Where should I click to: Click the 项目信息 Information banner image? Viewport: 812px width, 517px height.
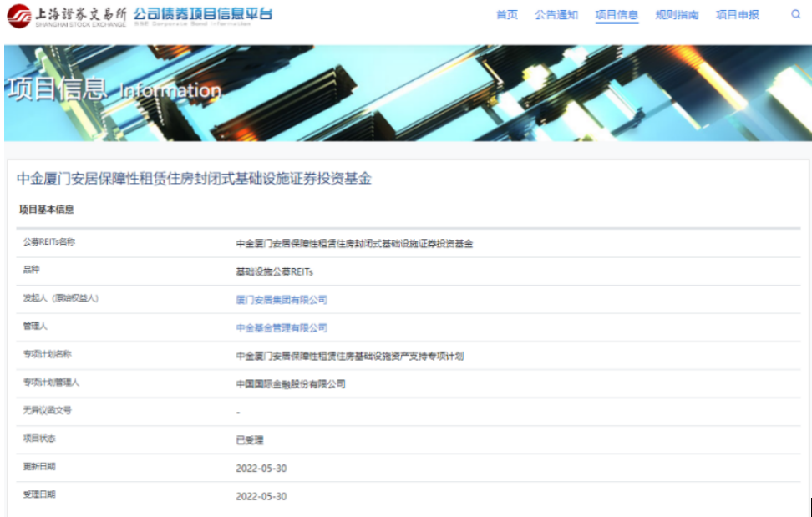coord(408,93)
